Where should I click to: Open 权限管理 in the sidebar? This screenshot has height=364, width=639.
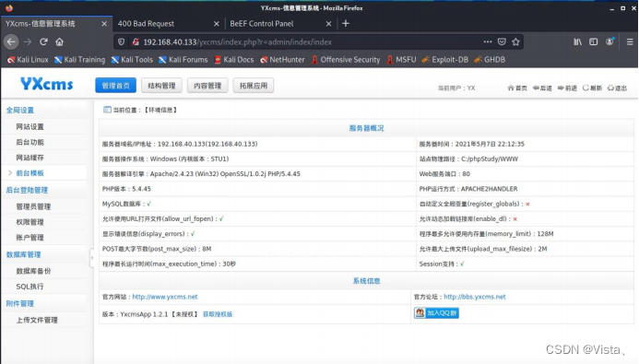30,222
